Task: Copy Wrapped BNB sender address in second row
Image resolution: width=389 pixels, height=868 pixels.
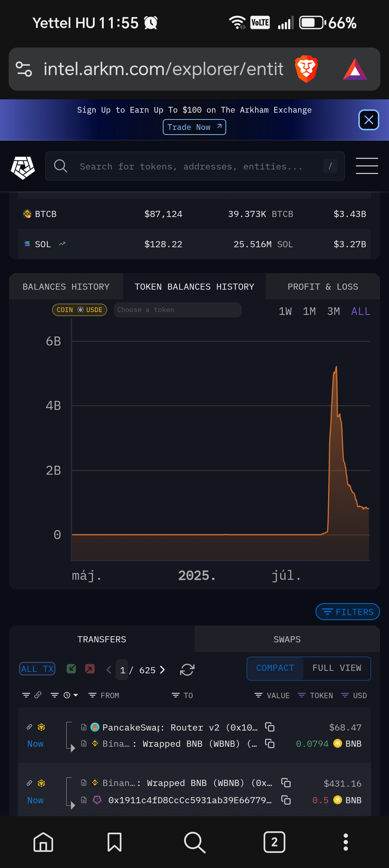Action: (x=286, y=783)
